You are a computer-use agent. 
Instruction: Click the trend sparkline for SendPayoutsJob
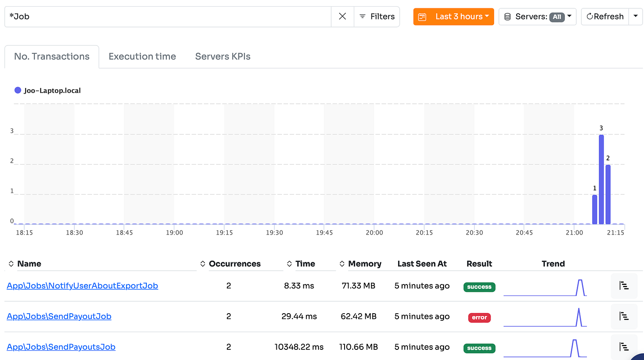point(545,348)
